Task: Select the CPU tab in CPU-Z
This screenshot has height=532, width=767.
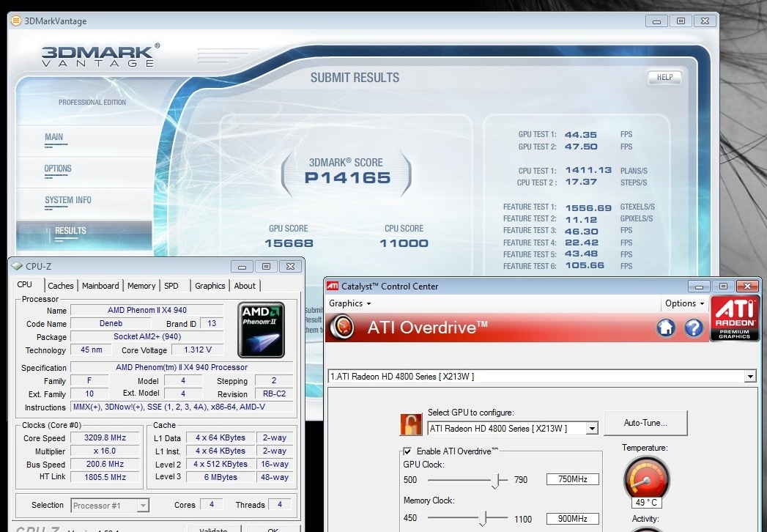Action: click(24, 284)
